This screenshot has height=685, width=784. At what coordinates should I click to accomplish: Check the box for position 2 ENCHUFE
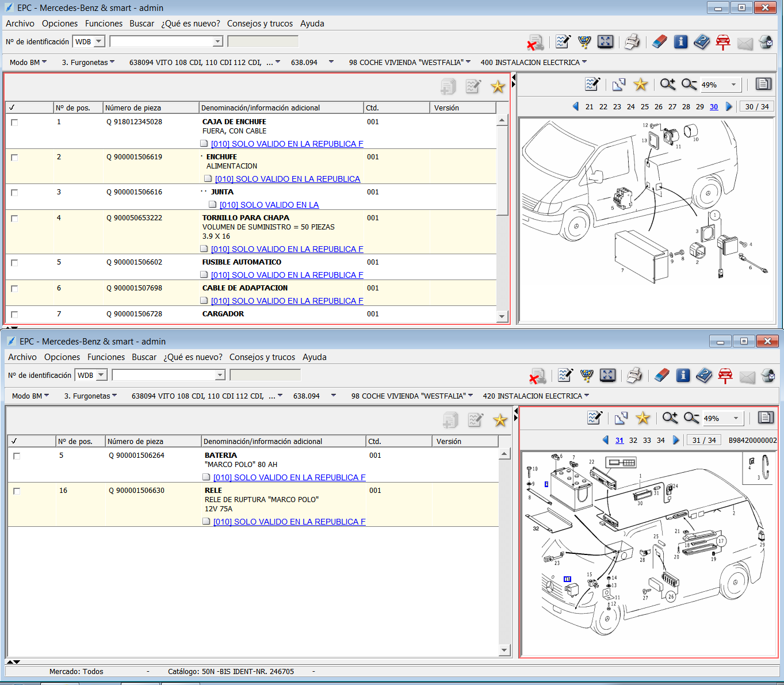(14, 158)
